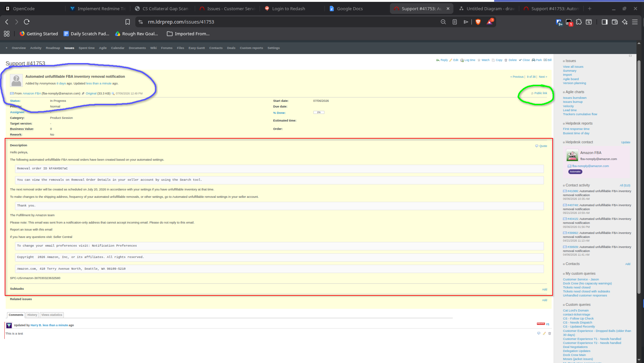Click the Brave Shields lion icon
Viewport: 644px width, 363px height.
tap(478, 22)
